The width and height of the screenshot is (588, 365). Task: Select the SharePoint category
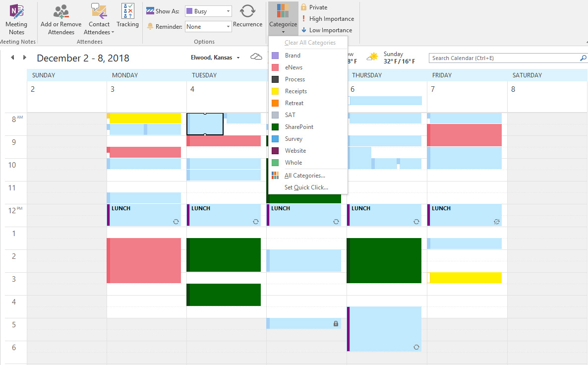pos(299,127)
